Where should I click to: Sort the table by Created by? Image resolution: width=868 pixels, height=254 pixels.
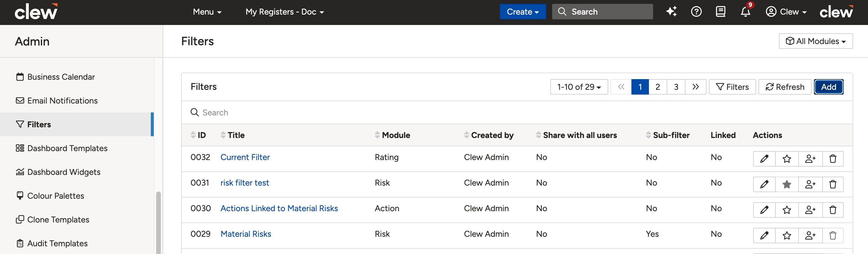489,135
